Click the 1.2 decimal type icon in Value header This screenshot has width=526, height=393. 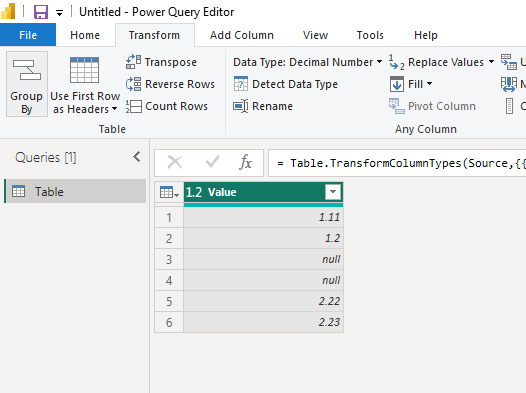point(194,192)
